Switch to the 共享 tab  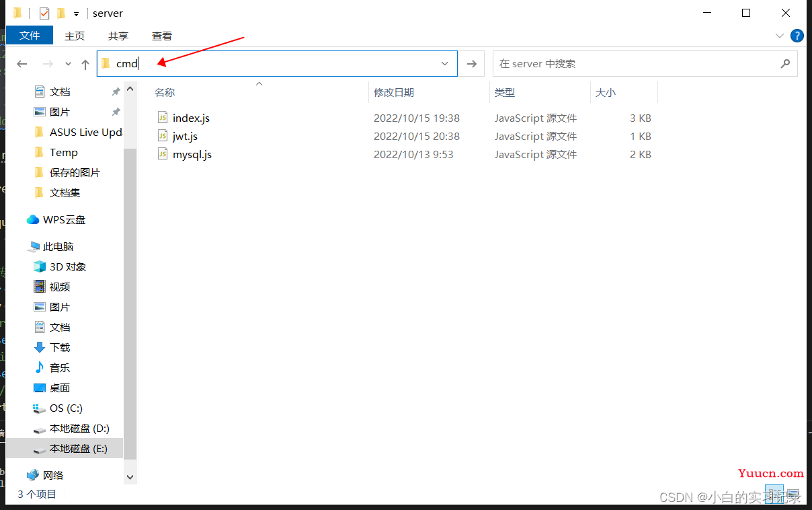(118, 36)
